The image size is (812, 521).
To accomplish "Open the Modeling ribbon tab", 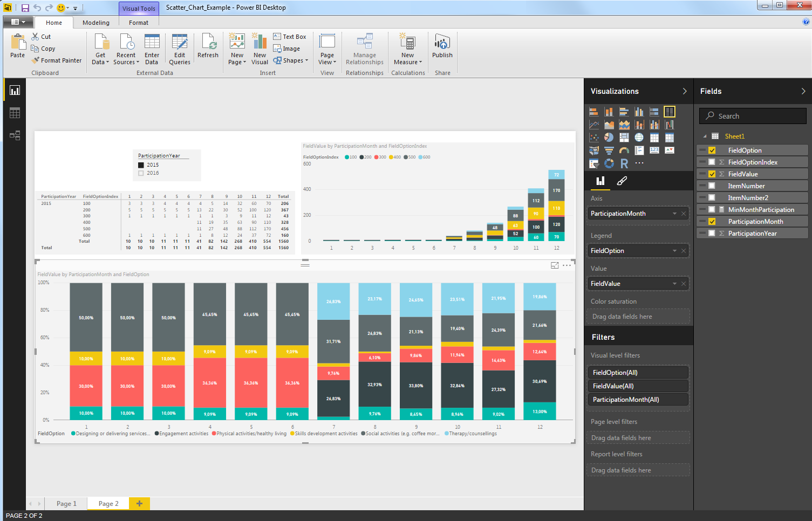I will (96, 23).
